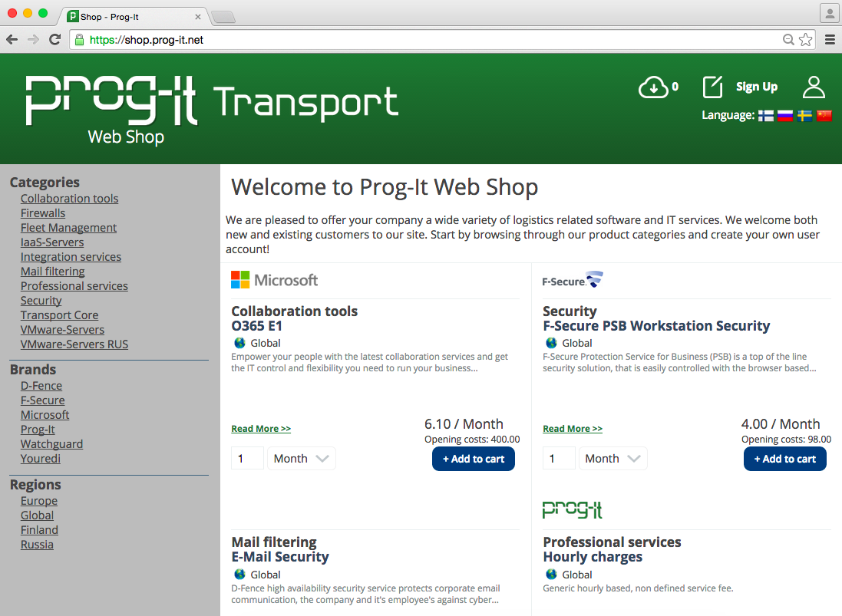This screenshot has height=616, width=842.
Task: Click the quantity field for O365 E1
Action: 248,458
